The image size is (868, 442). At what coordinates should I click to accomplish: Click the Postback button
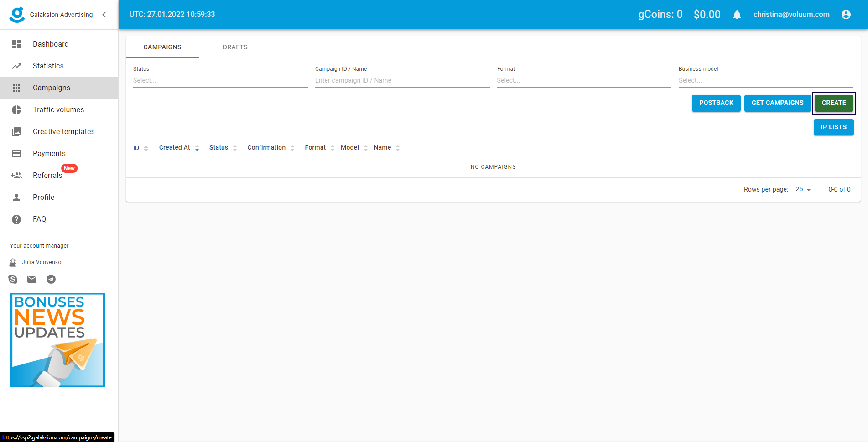pos(716,103)
